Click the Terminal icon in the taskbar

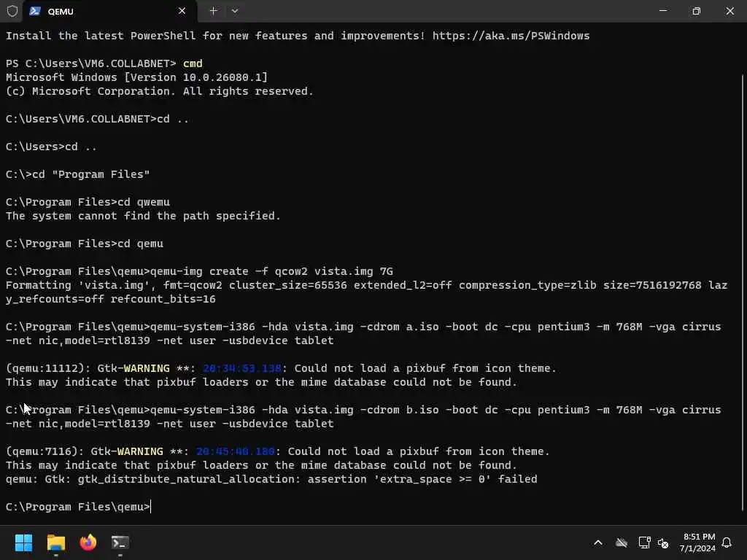tap(120, 542)
